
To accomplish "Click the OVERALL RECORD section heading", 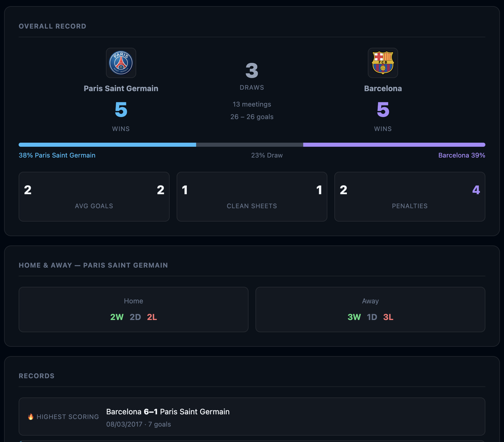I will [x=52, y=26].
